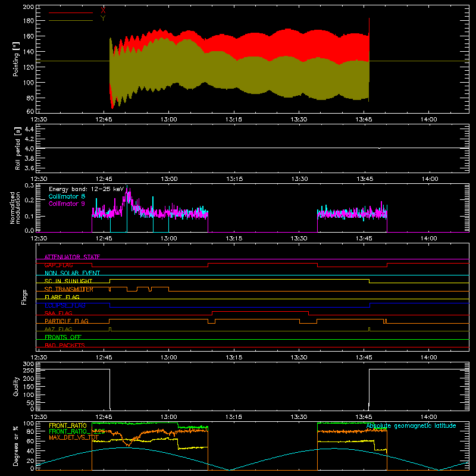Click the SC_TRANSMITTER flag label
476x476 pixels.
69,289
